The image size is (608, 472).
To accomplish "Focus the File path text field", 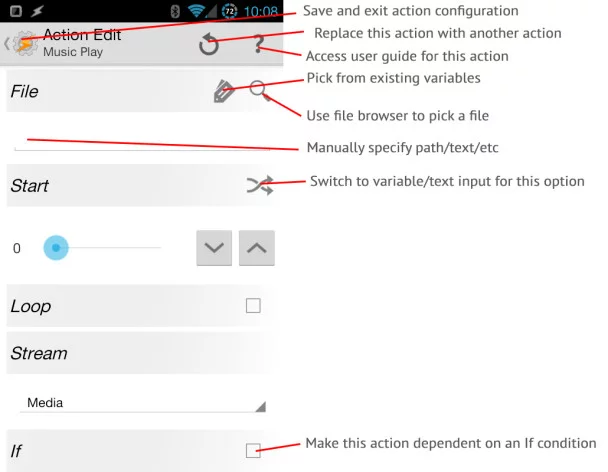I will tap(142, 142).
